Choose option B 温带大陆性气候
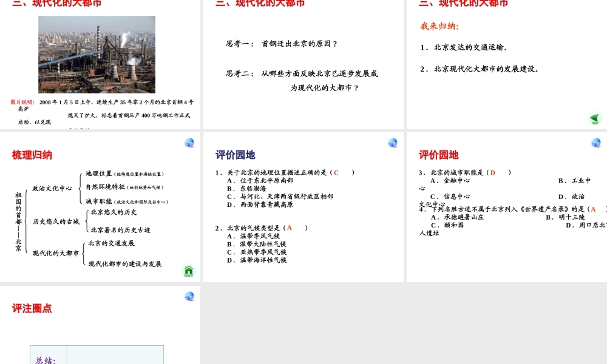The width and height of the screenshot is (607, 364). point(257,244)
